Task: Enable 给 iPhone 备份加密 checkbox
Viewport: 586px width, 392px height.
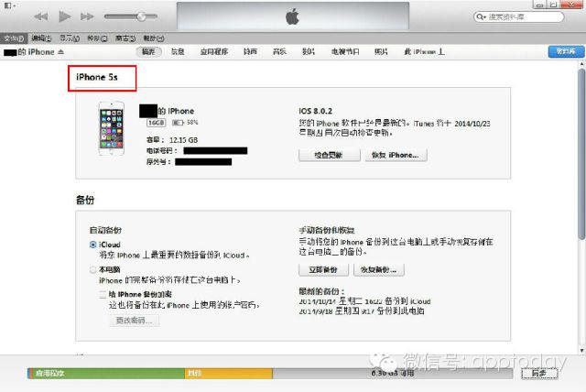Action: [103, 295]
